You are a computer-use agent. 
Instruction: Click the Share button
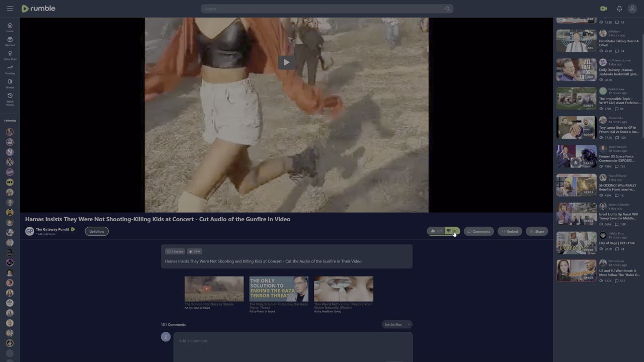537,231
